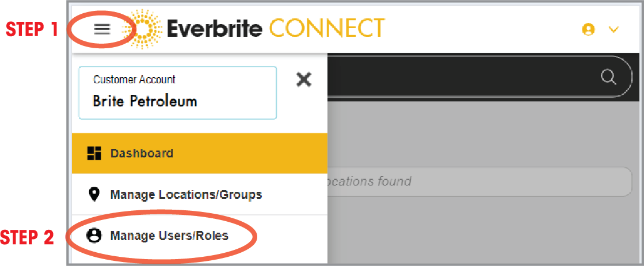Click the 'Customer Account' label
The height and width of the screenshot is (266, 644).
pos(134,80)
